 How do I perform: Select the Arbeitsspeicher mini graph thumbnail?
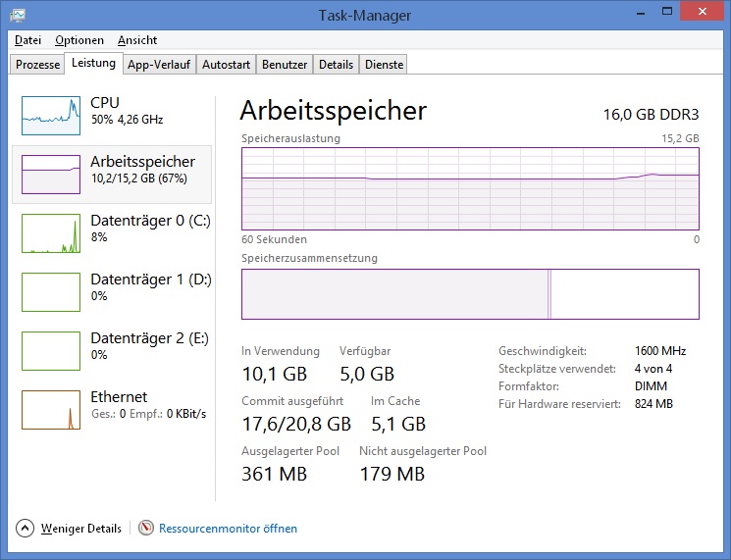[x=51, y=175]
